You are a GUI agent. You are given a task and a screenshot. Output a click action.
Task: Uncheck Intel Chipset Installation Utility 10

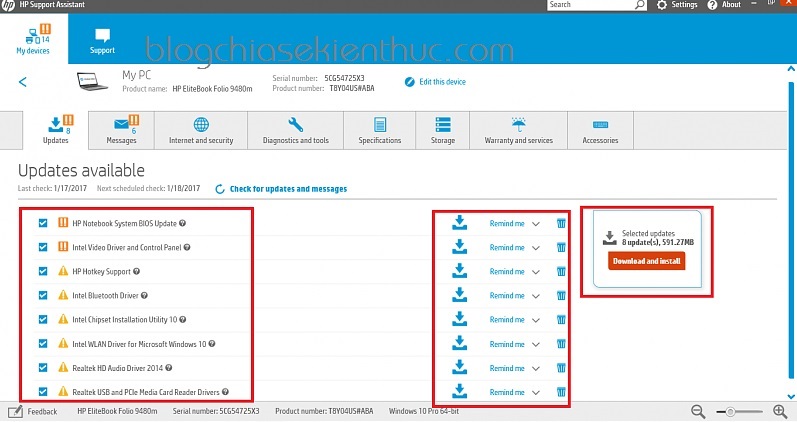point(43,319)
